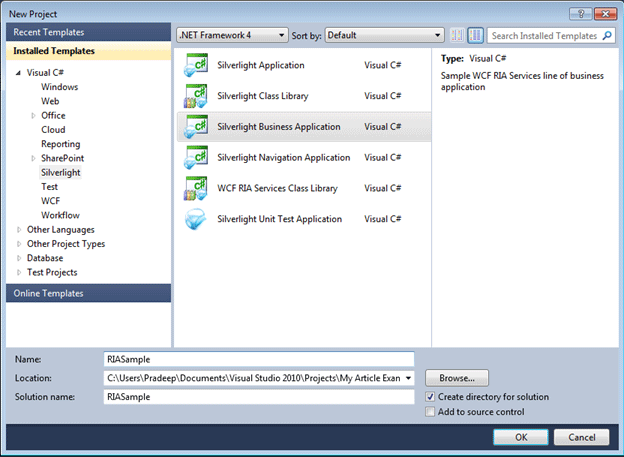Screen dimensions: 624x457
Task: Close the New Project dialog
Action: pyautogui.click(x=605, y=14)
